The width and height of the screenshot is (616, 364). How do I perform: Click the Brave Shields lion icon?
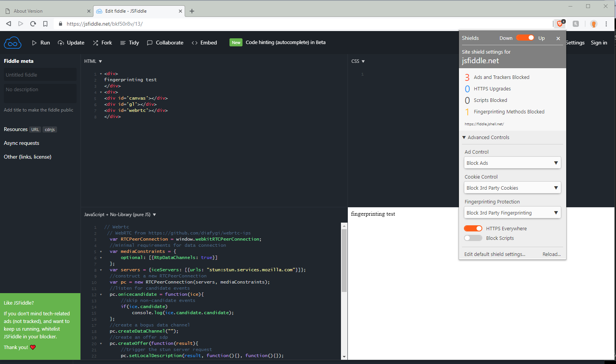[x=560, y=23]
